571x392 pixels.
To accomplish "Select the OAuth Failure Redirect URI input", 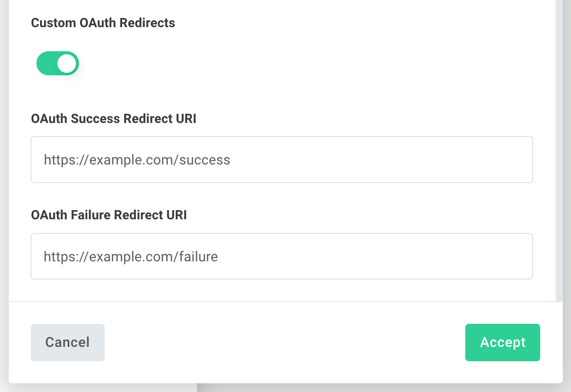I will [x=282, y=256].
